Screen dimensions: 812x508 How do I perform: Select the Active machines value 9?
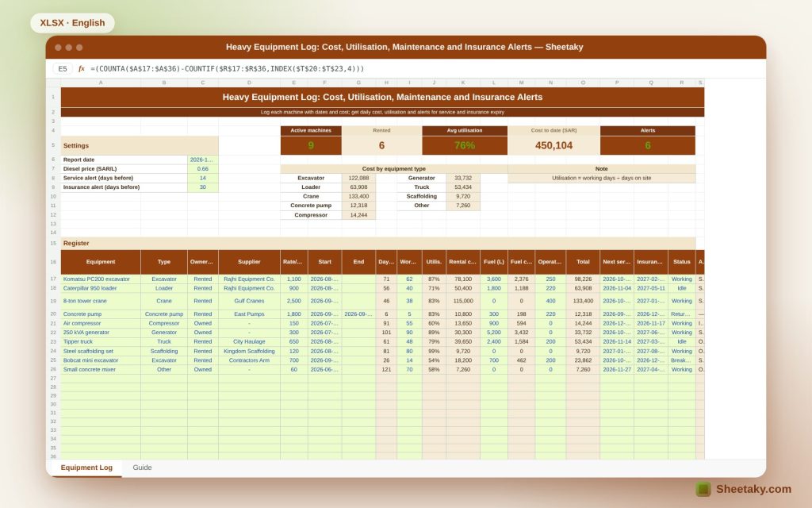311,146
